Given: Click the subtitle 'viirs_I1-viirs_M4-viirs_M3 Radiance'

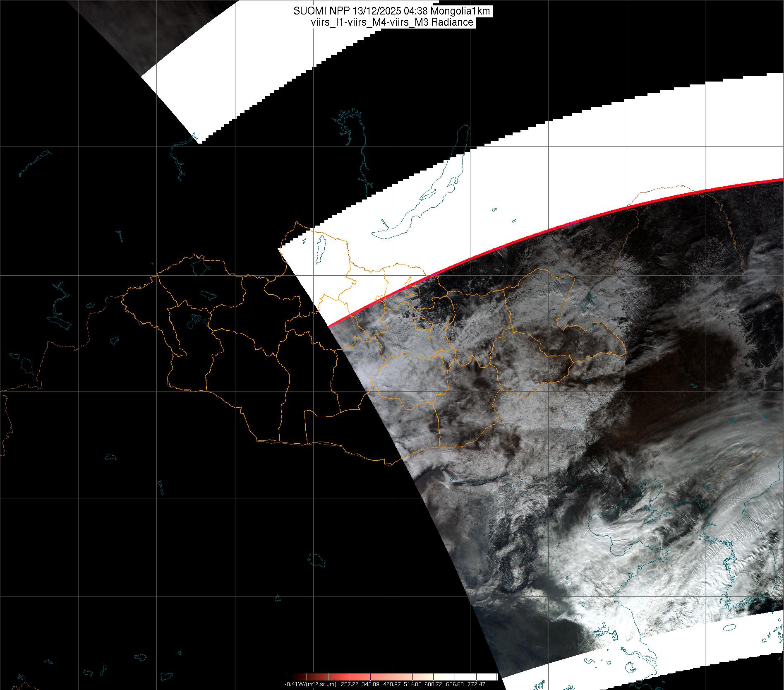Looking at the screenshot, I should click(392, 22).
